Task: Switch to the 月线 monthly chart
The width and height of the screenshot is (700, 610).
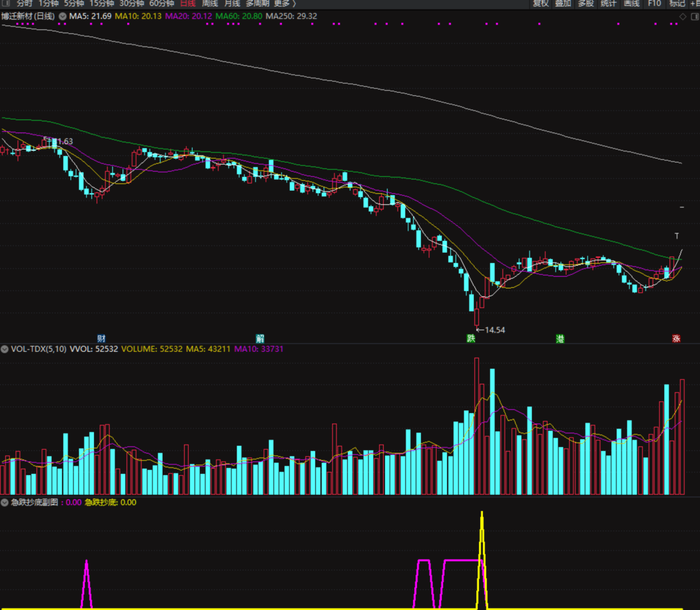Action: point(232,4)
